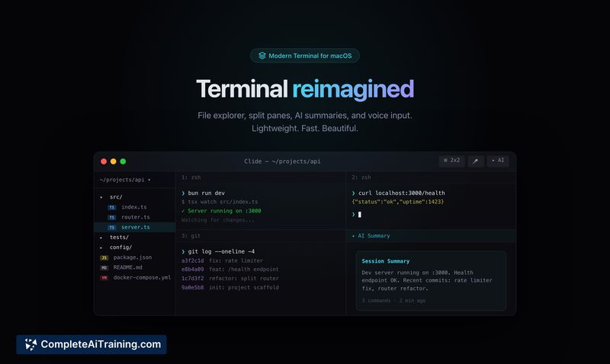Click commit hash e8b4a09
610x364 pixels.
(x=193, y=270)
